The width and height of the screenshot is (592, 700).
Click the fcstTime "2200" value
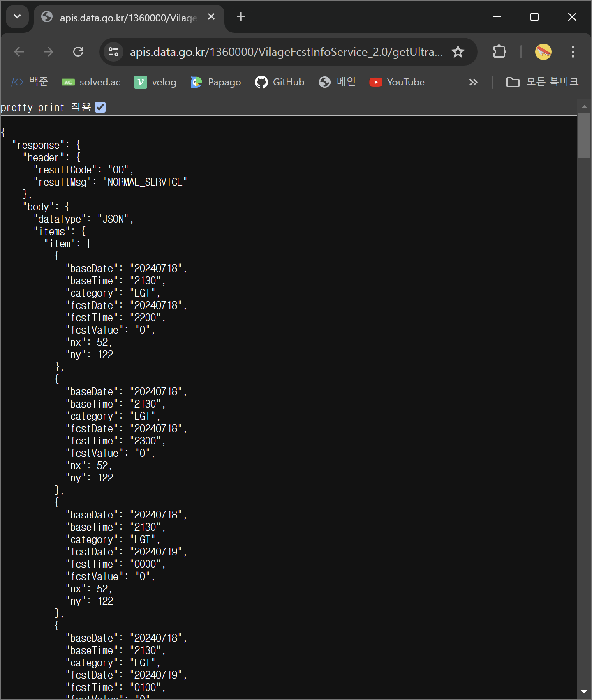145,318
